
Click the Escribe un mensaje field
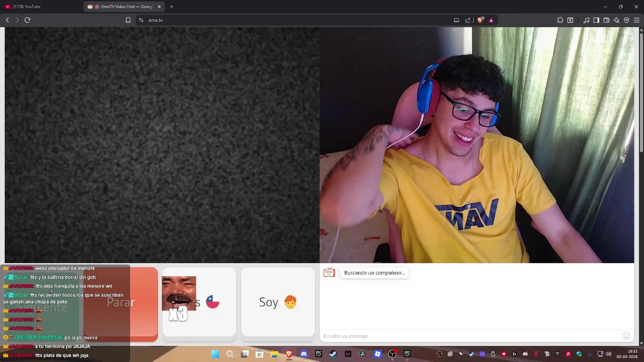(470, 336)
